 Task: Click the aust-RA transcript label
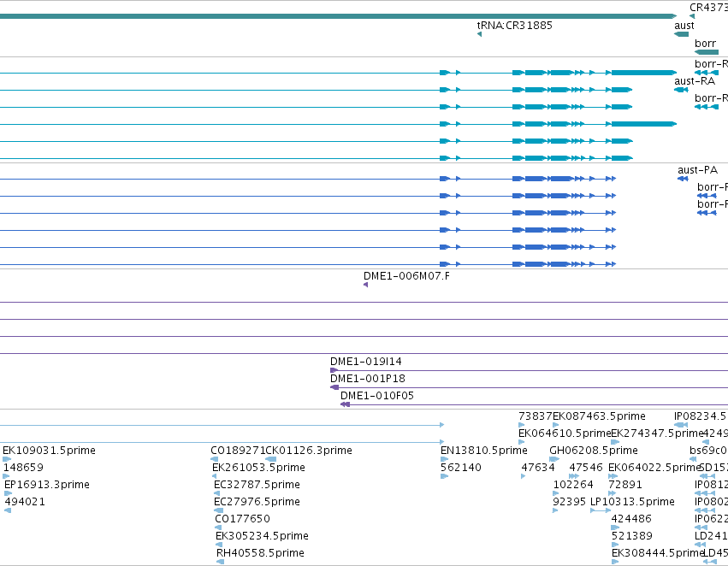(x=695, y=81)
